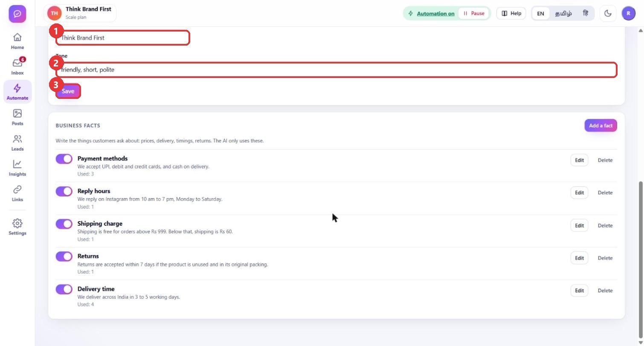Delete the Shipping charge fact
Image resolution: width=644 pixels, height=346 pixels.
tap(605, 225)
